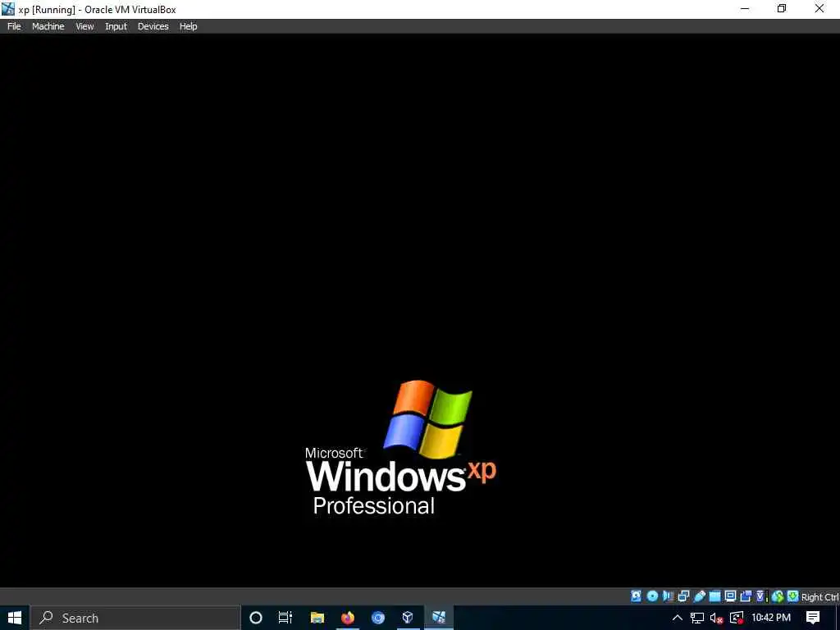The height and width of the screenshot is (630, 840).
Task: Click the USB devices indicator icon
Action: [699, 596]
